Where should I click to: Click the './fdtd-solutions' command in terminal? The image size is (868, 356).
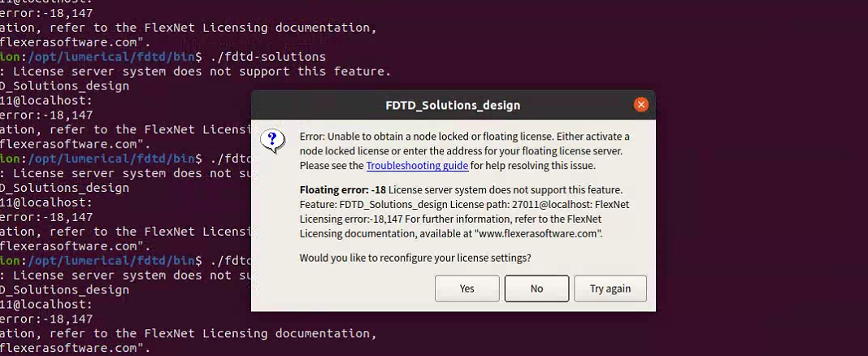(x=268, y=56)
